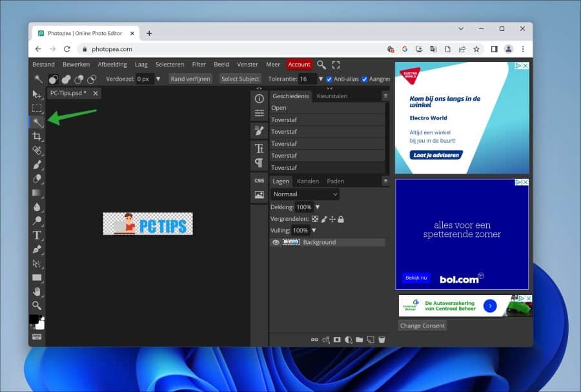
Task: Open the Bestand menu
Action: (x=43, y=65)
